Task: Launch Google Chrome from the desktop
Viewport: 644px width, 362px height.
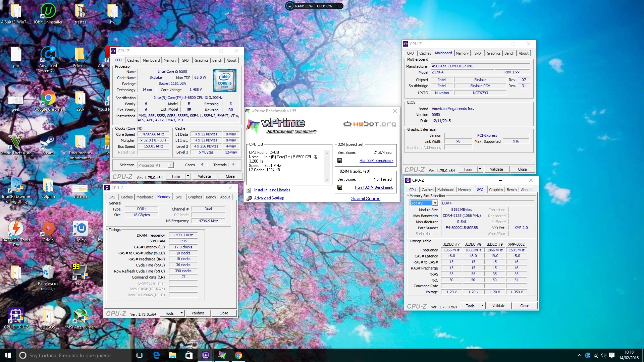Action: click(x=48, y=101)
